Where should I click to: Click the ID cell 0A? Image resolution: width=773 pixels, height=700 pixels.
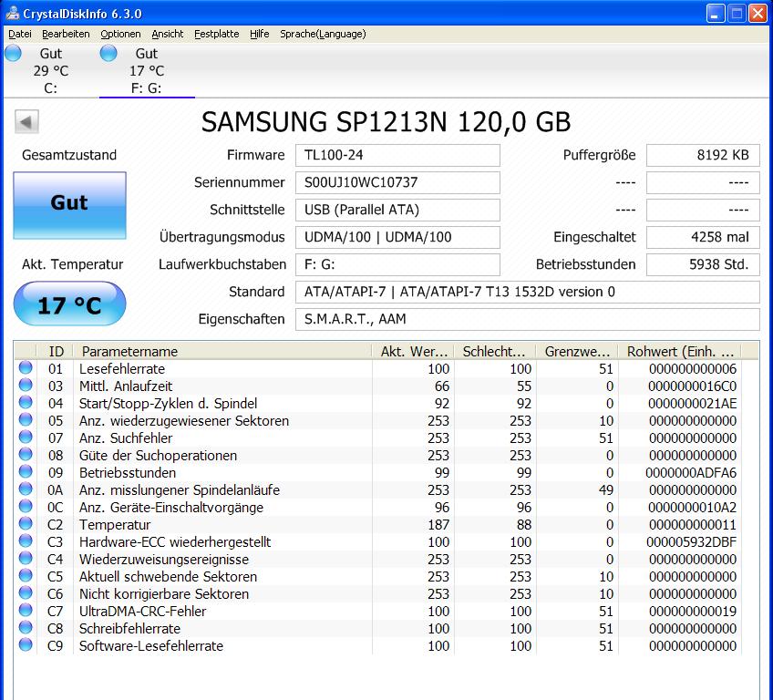point(56,490)
